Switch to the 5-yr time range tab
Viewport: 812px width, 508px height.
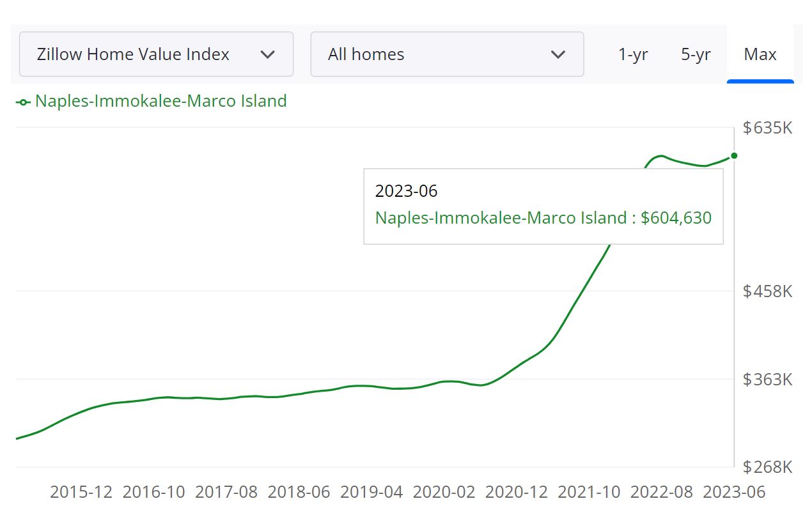(x=696, y=54)
